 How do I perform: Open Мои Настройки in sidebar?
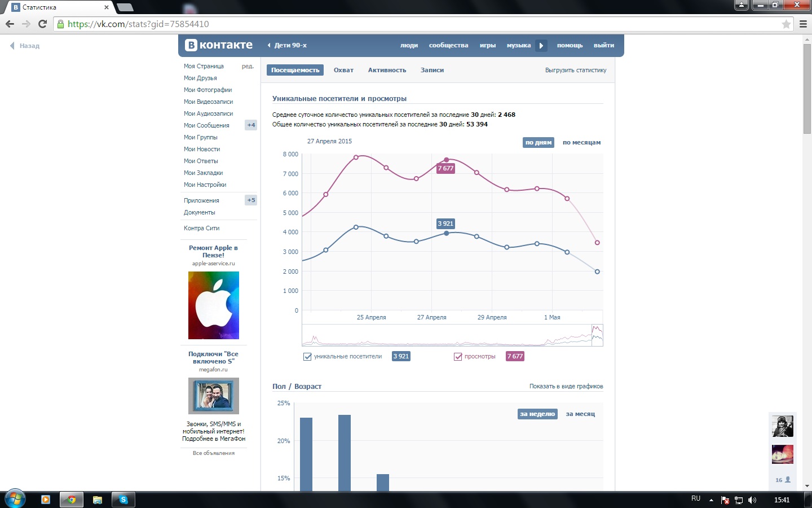[x=205, y=185]
